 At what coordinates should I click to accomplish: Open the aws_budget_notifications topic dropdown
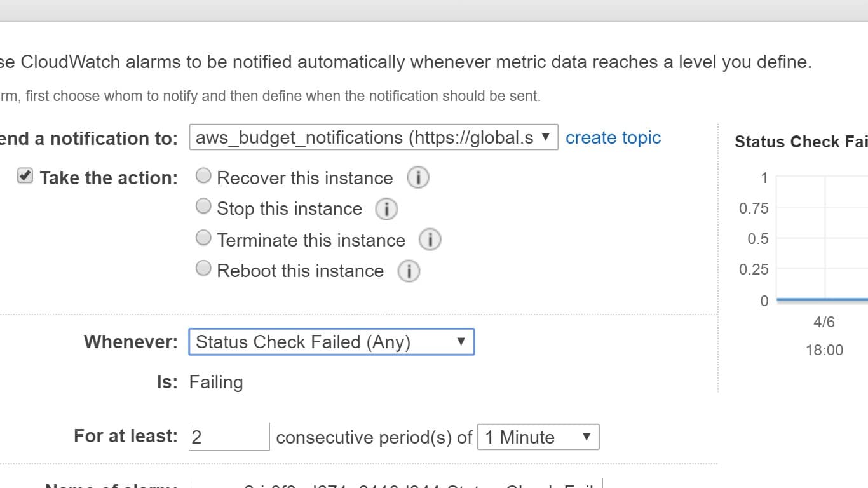click(x=369, y=137)
